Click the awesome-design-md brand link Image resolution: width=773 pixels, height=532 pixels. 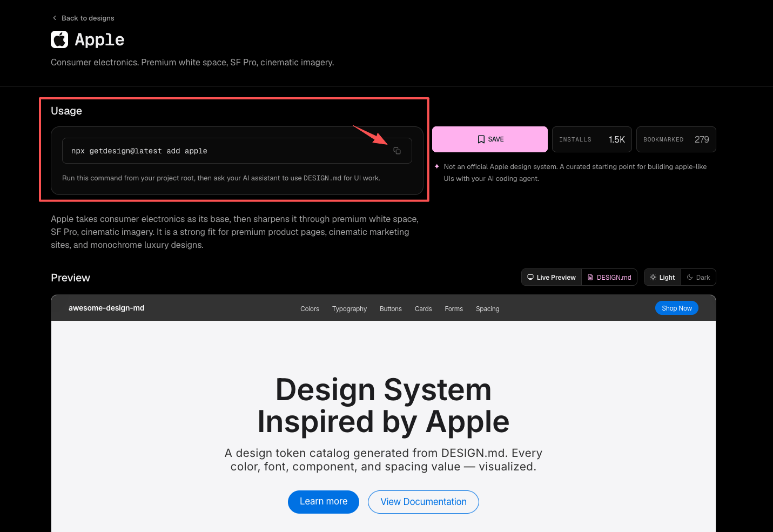tap(106, 308)
